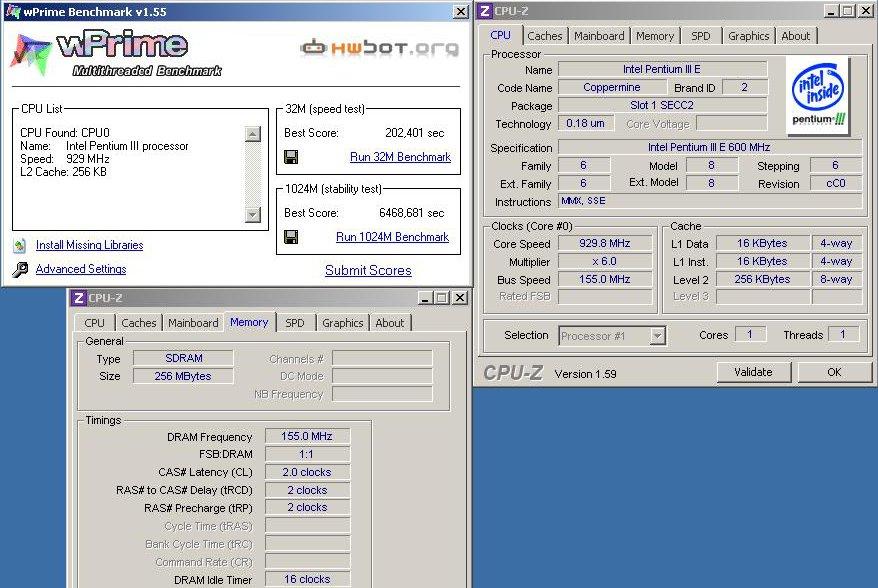Open Graphics tab in Memory CPU-Z window
878x588 pixels.
point(343,323)
